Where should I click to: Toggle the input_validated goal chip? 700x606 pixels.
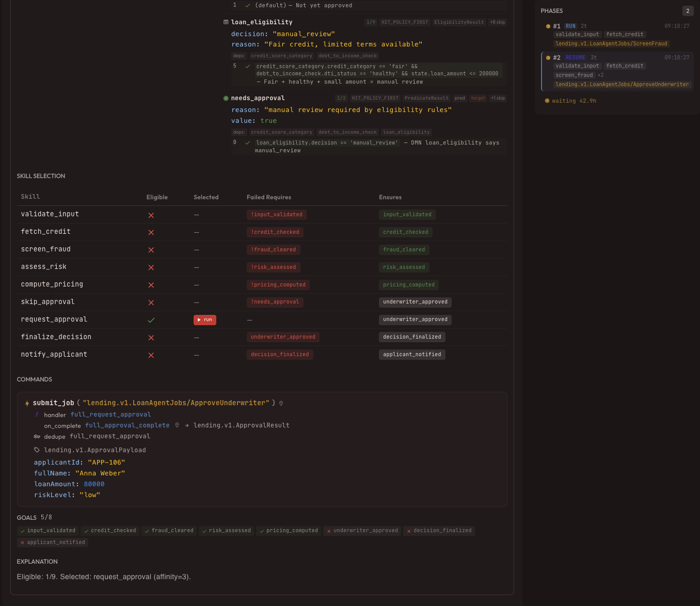click(47, 530)
